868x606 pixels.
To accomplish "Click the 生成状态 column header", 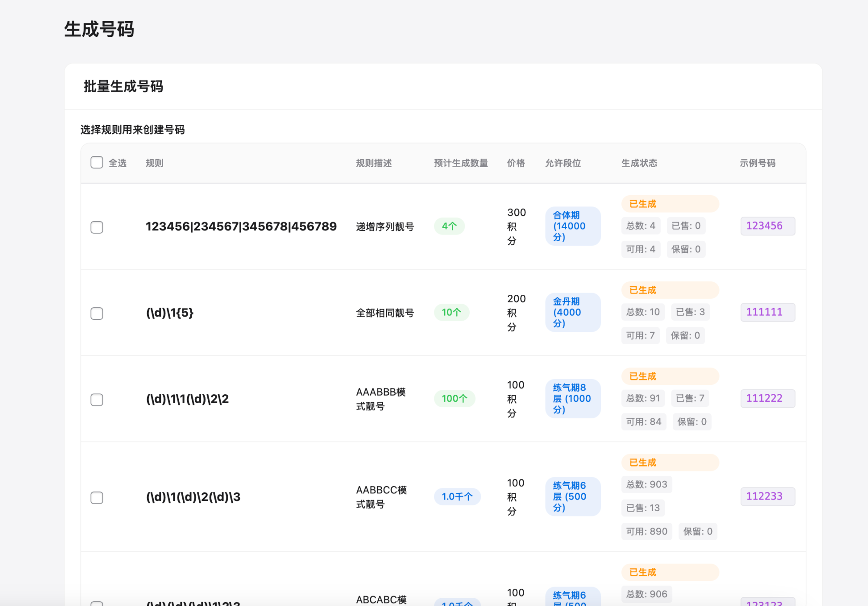I will coord(639,163).
